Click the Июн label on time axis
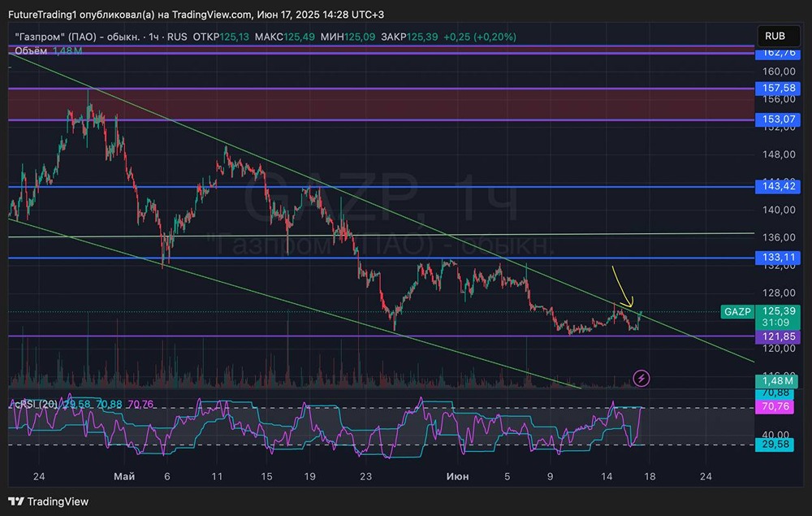The width and height of the screenshot is (812, 516). point(457,476)
